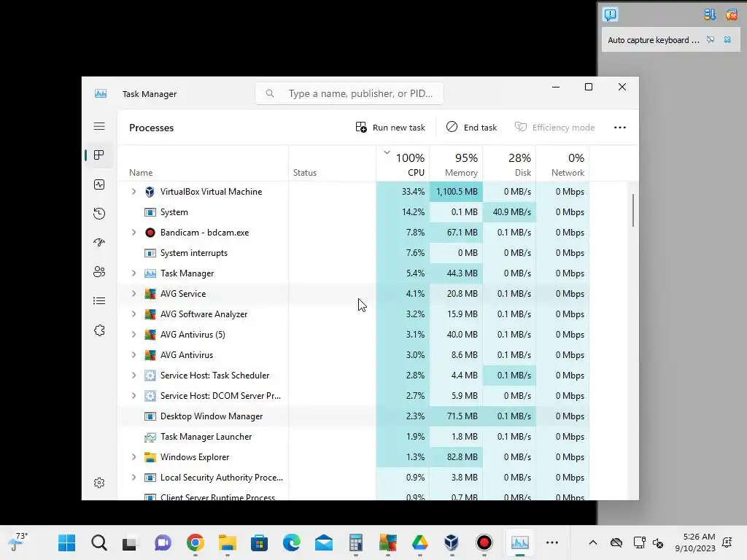Open the AVG taskbar icon

(388, 542)
